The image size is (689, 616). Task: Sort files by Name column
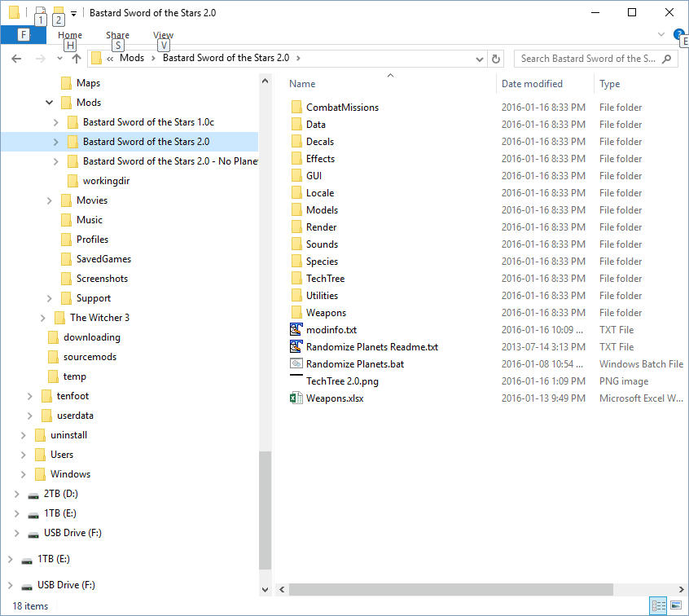click(x=302, y=84)
